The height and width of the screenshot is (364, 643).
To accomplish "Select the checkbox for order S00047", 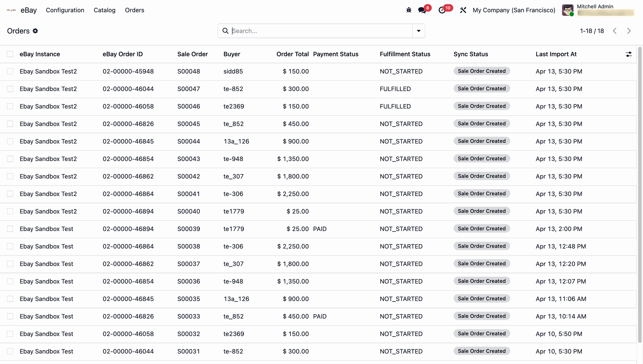I will click(10, 89).
